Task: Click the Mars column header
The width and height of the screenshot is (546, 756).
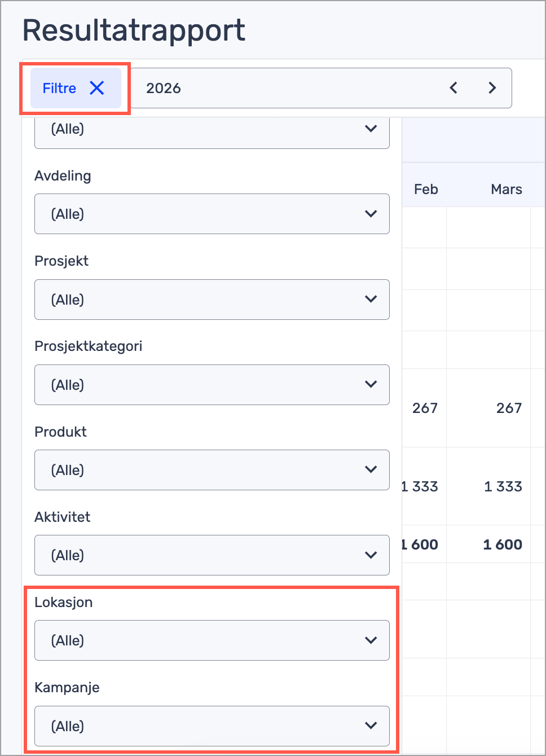Action: tap(506, 189)
